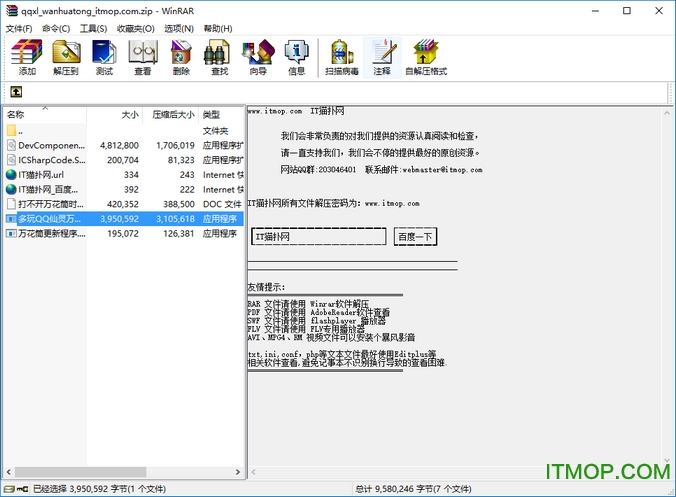
Task: Click the 自解压格式 (SFX) toolbar icon
Action: pyautogui.click(x=426, y=57)
